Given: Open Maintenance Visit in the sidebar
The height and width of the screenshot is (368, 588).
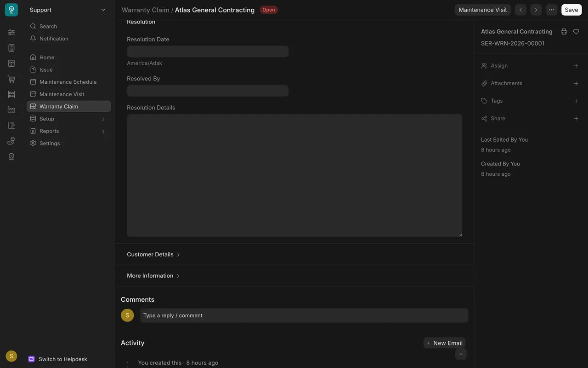Looking at the screenshot, I should 69,94.
